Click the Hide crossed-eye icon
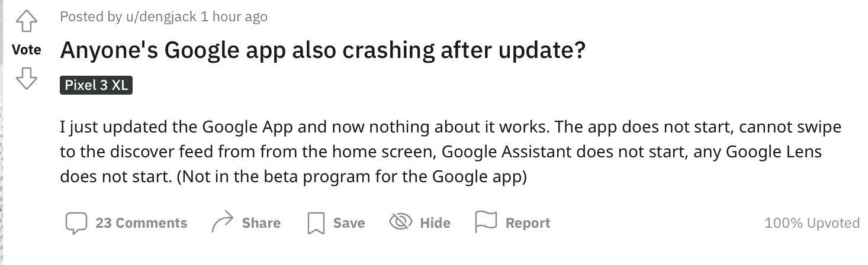Viewport: 868px width, 265px height. tap(400, 222)
